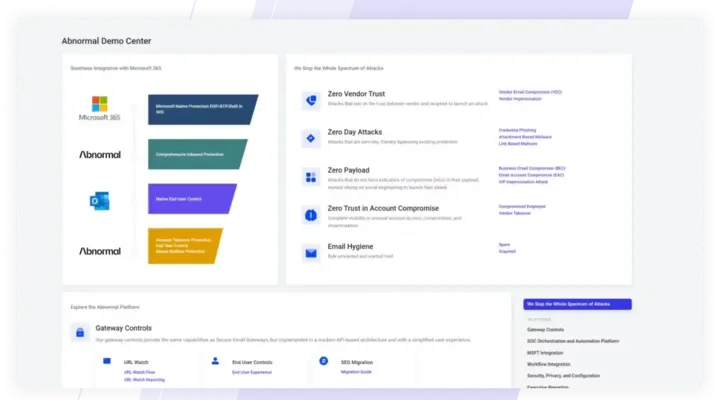Go to Gateway Controls in side navigation

coord(545,330)
